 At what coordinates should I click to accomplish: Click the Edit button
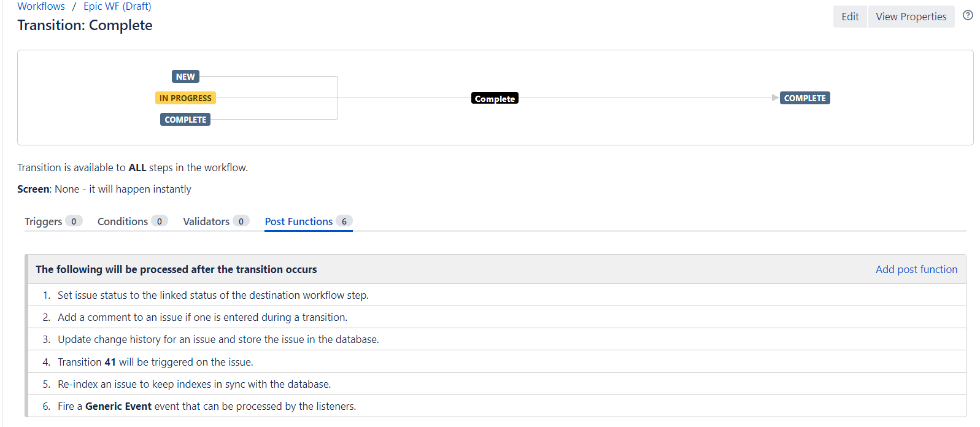[850, 17]
